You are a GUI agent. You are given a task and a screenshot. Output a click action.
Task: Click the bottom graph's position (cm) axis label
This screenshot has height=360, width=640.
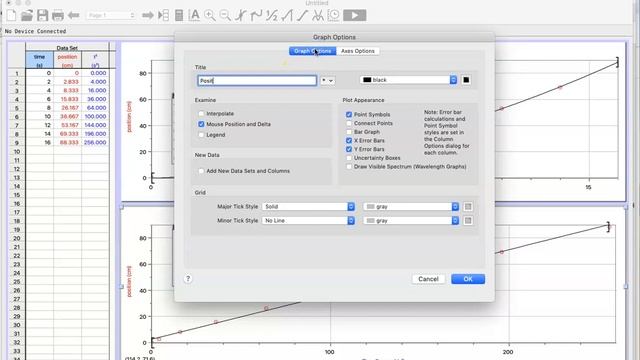[x=129, y=282]
